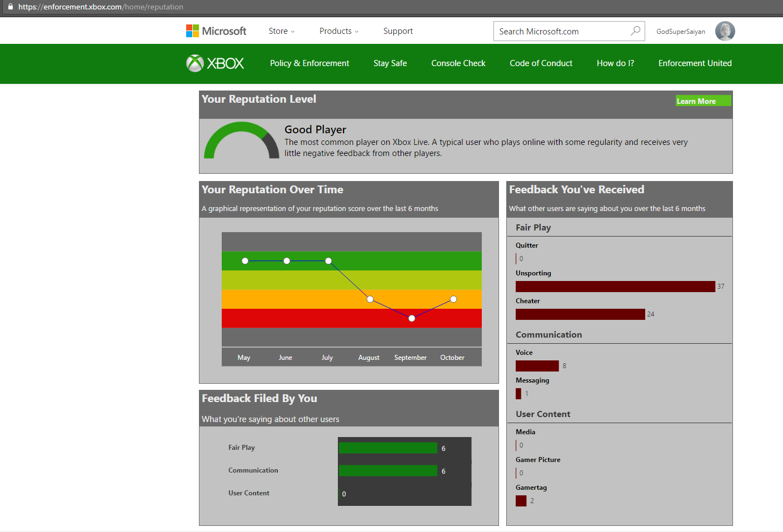Click the Good Player heading

(x=315, y=129)
